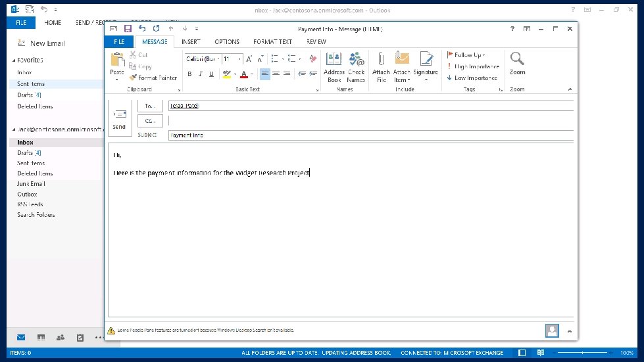Toggle italic formatting
Viewport: 644px width, 362px height.
coord(201,74)
